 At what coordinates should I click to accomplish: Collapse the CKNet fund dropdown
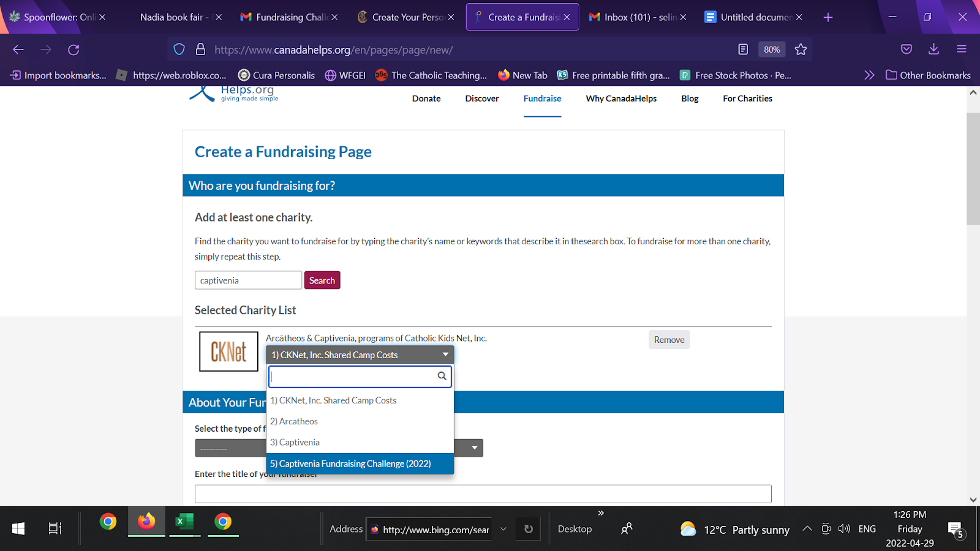[360, 355]
